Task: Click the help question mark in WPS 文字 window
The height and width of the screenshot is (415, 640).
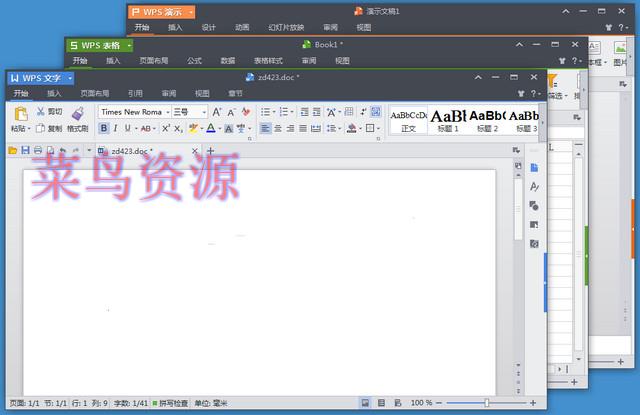Action: click(533, 93)
